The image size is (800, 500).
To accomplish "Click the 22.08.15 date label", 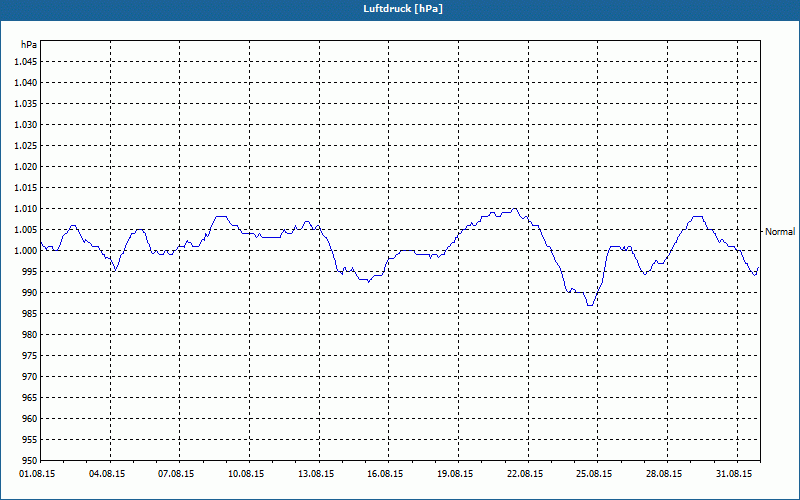I will tap(525, 474).
